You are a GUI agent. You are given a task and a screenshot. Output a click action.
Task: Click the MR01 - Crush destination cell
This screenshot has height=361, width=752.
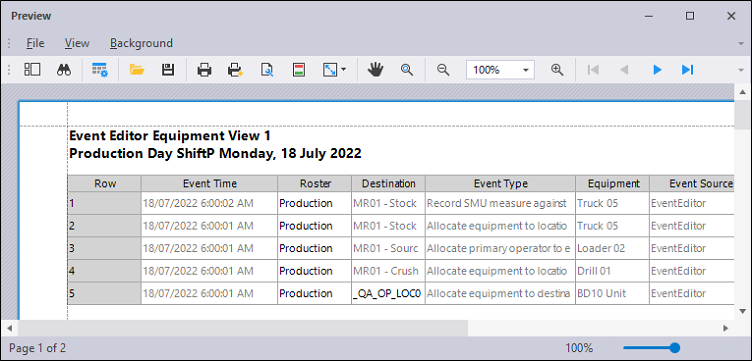click(388, 271)
